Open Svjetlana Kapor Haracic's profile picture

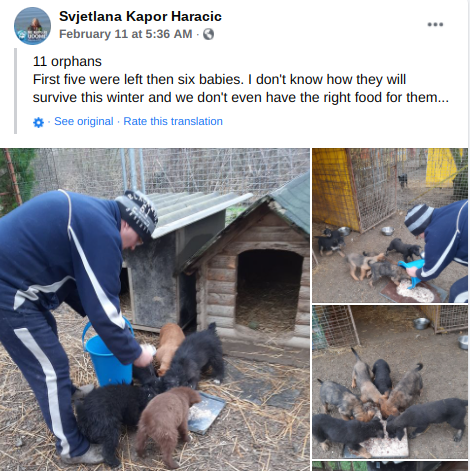point(32,26)
